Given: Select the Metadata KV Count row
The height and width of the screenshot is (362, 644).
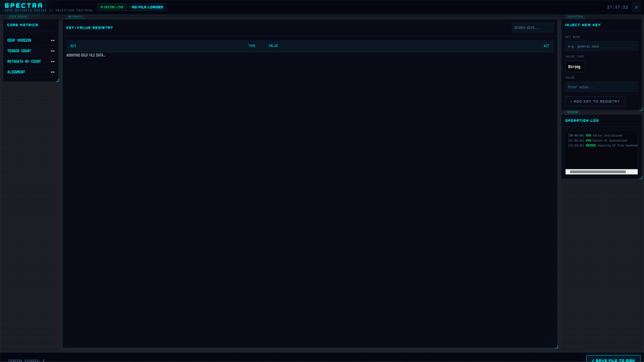Looking at the screenshot, I should [31, 61].
